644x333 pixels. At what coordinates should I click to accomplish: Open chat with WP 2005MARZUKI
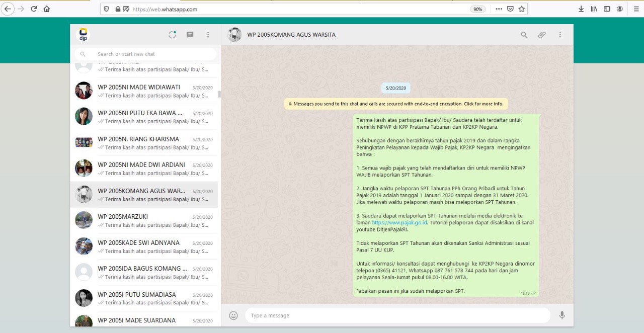click(x=146, y=220)
